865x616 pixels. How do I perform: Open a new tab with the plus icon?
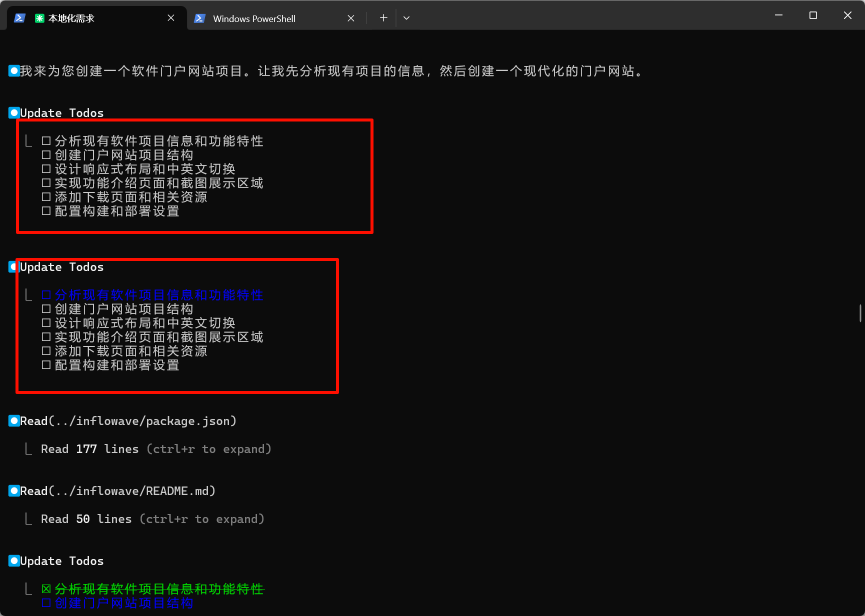[383, 18]
